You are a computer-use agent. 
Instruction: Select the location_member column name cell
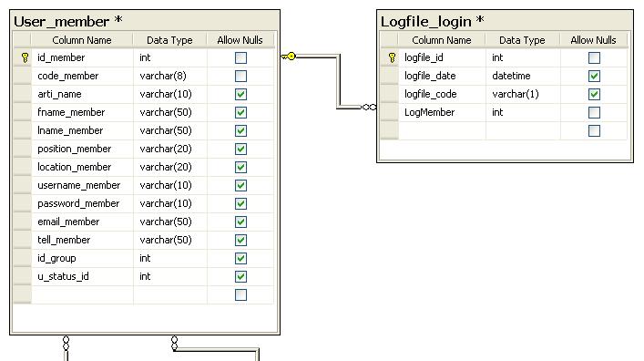coord(82,168)
